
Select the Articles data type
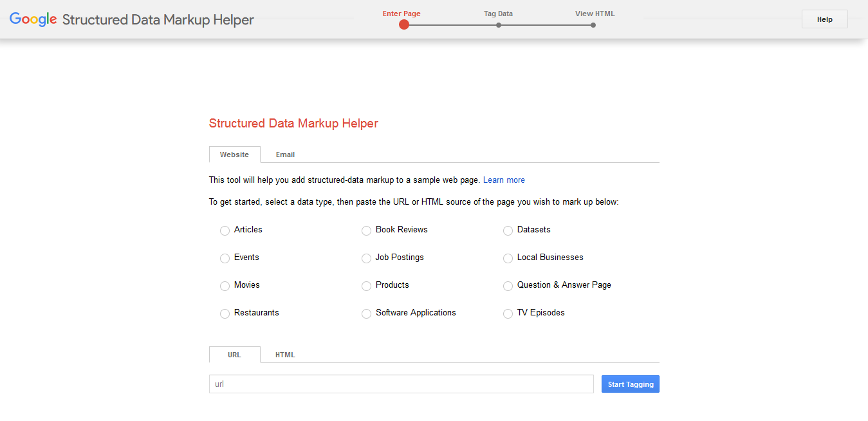coord(225,230)
